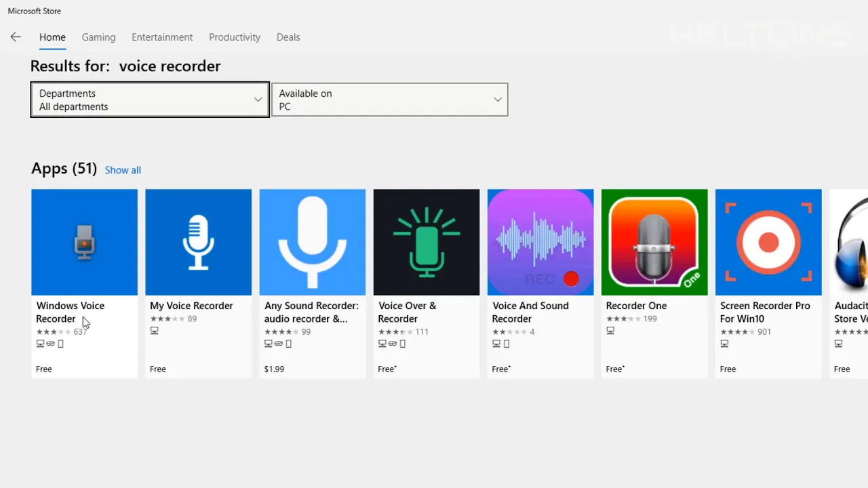This screenshot has height=488, width=868.
Task: Open the My Voice Recorder microphone icon
Action: [x=198, y=242]
